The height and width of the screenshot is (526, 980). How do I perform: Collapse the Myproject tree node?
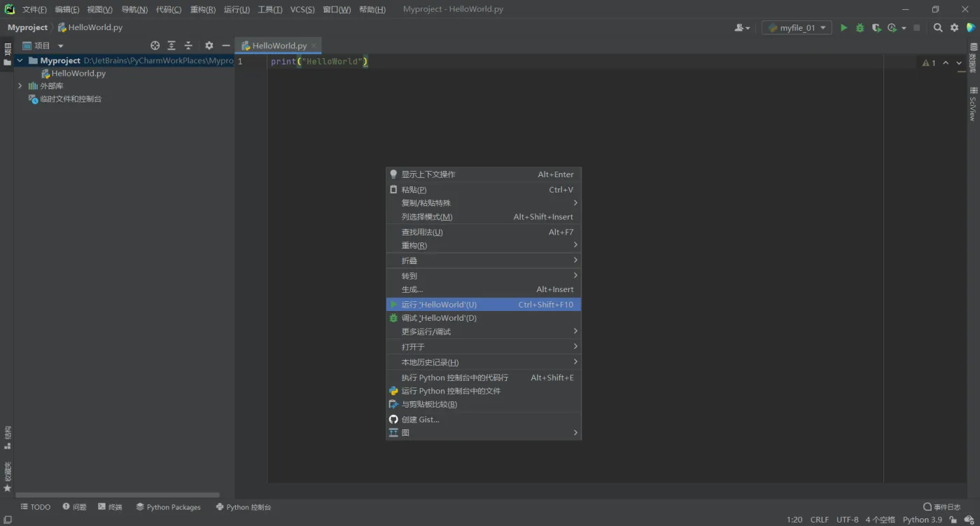[x=20, y=61]
